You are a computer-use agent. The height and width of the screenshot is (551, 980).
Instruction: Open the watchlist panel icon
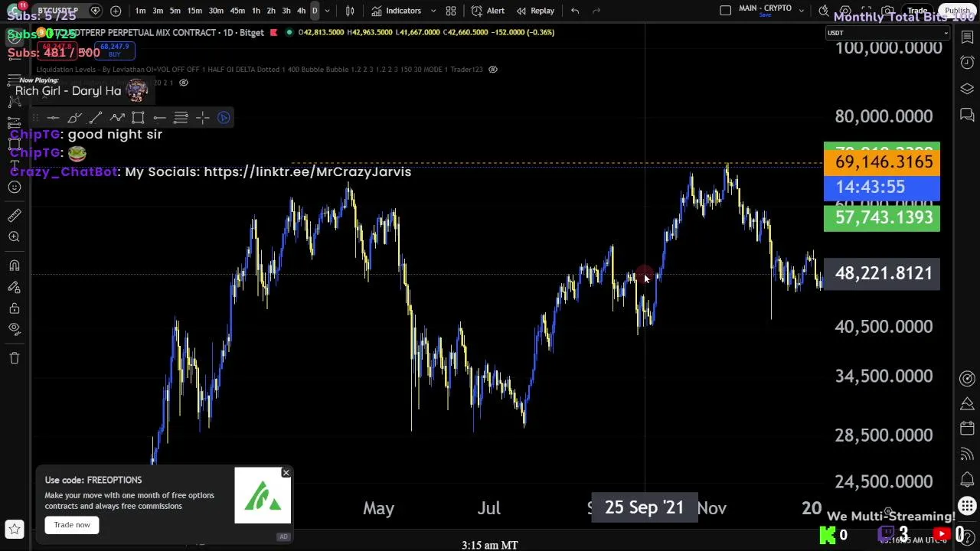967,37
